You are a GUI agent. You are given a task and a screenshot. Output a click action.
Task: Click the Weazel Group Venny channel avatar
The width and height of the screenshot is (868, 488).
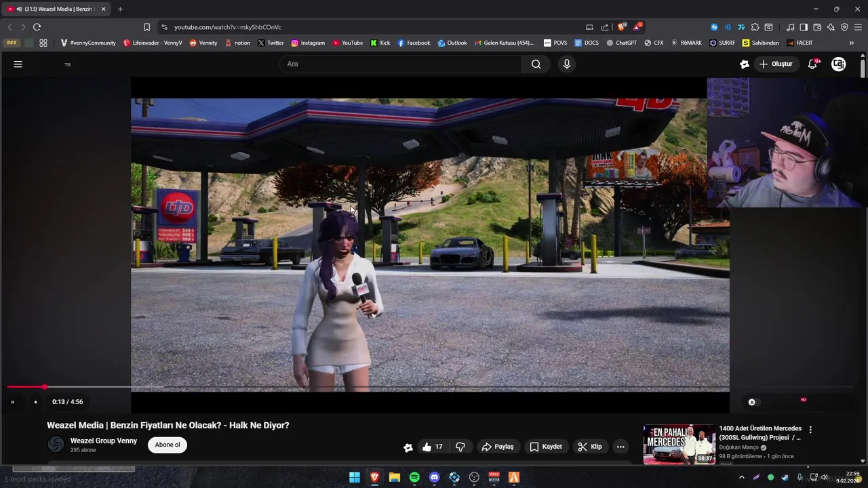coord(56,445)
